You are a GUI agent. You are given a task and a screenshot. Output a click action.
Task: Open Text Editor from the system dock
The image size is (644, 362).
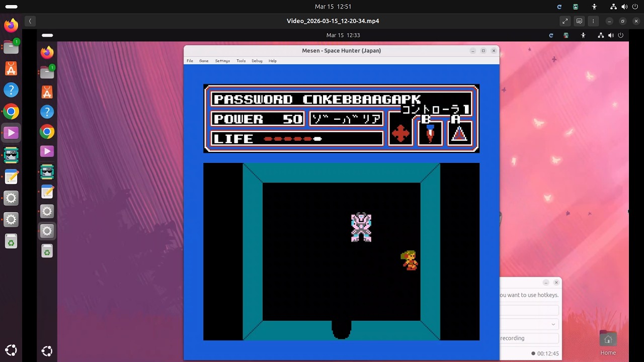[x=11, y=176]
